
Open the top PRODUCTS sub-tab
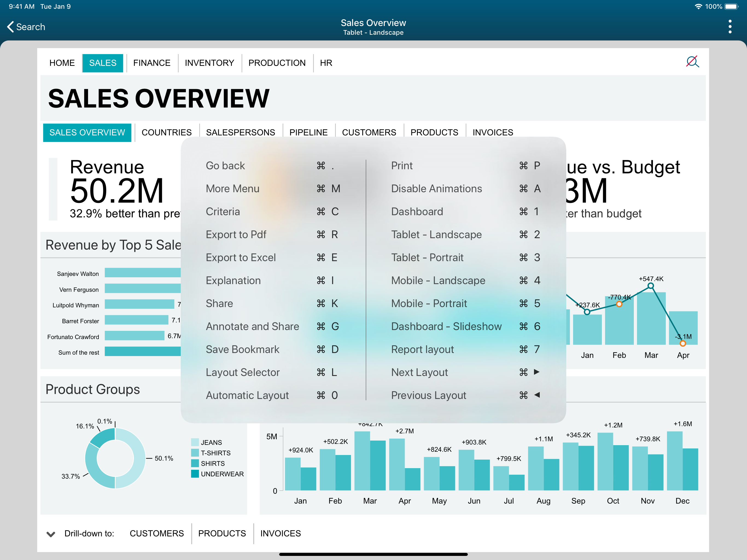point(434,132)
